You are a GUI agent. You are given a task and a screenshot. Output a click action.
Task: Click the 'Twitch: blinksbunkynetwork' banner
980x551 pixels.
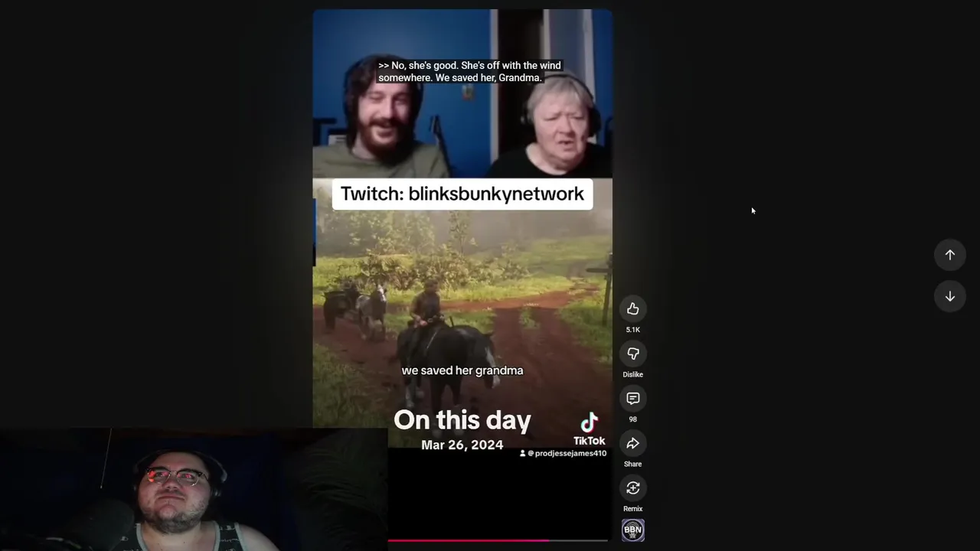coord(462,194)
